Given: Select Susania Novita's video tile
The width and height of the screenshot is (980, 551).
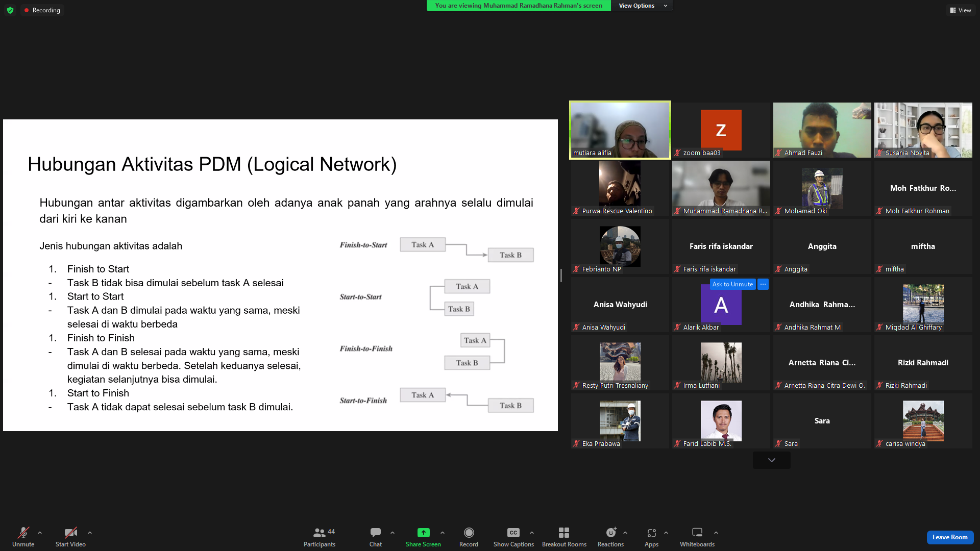Looking at the screenshot, I should click(923, 130).
